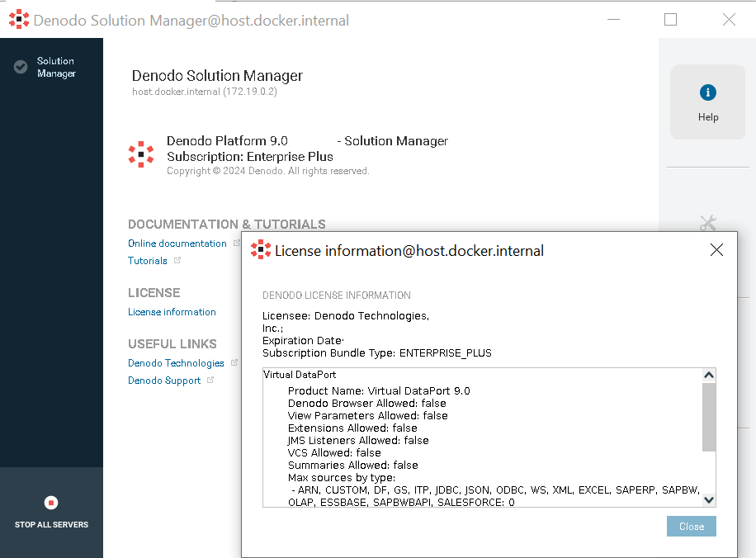756x558 pixels.
Task: Close the Denodo Solution Manager main window
Action: pos(729,19)
